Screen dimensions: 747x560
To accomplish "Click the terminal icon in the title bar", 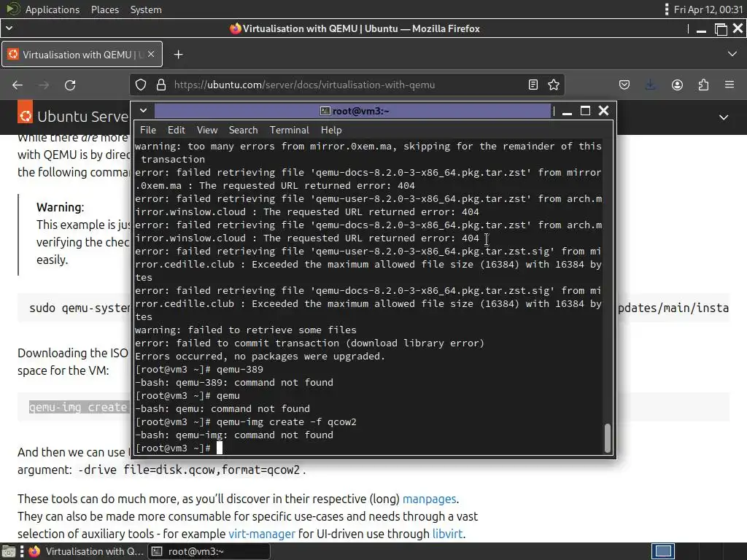I will coord(325,111).
